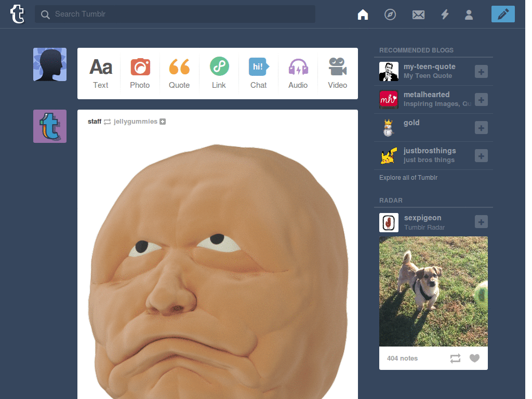Click the gold snowman avatar
532x399 pixels.
[x=389, y=128]
